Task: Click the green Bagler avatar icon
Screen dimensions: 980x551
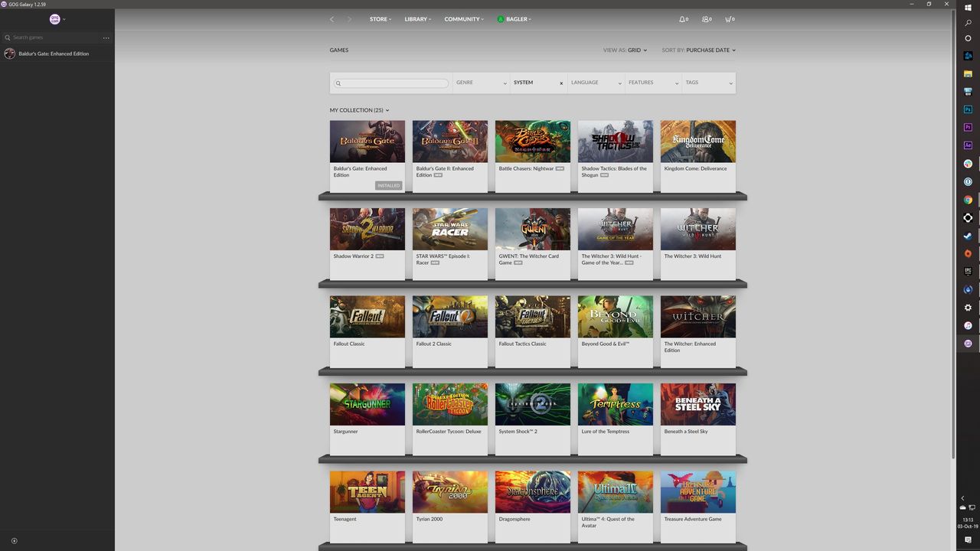Action: pyautogui.click(x=501, y=19)
